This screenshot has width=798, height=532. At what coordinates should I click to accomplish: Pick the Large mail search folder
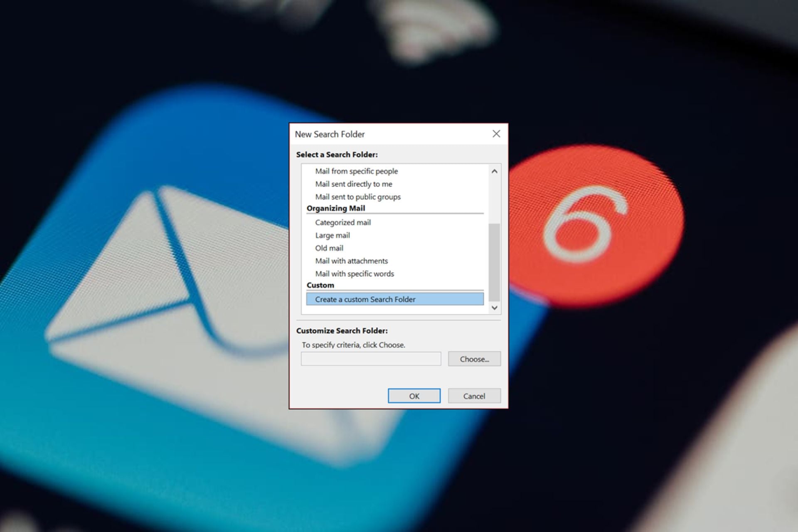tap(332, 235)
